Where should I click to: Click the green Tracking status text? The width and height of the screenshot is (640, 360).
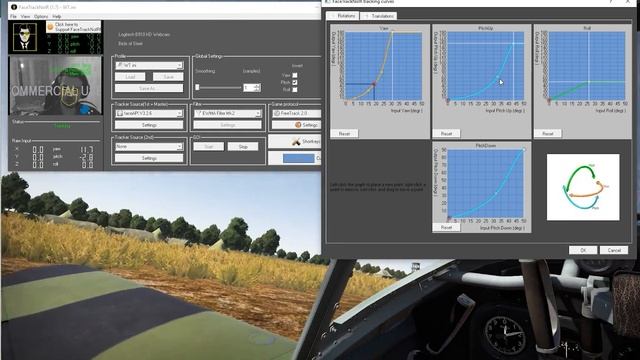pos(62,126)
